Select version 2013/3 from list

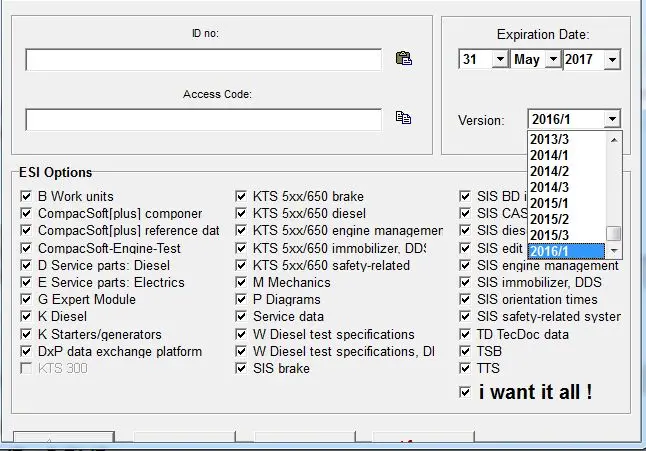click(x=567, y=139)
